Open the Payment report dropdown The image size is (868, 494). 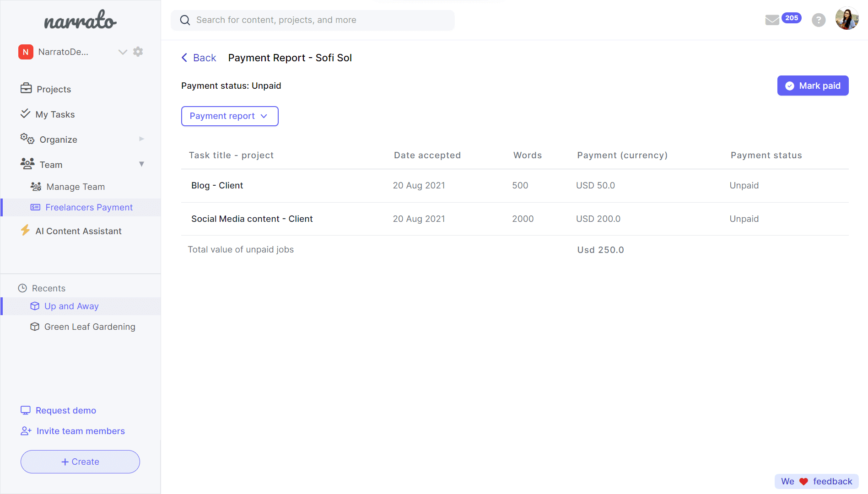tap(230, 116)
